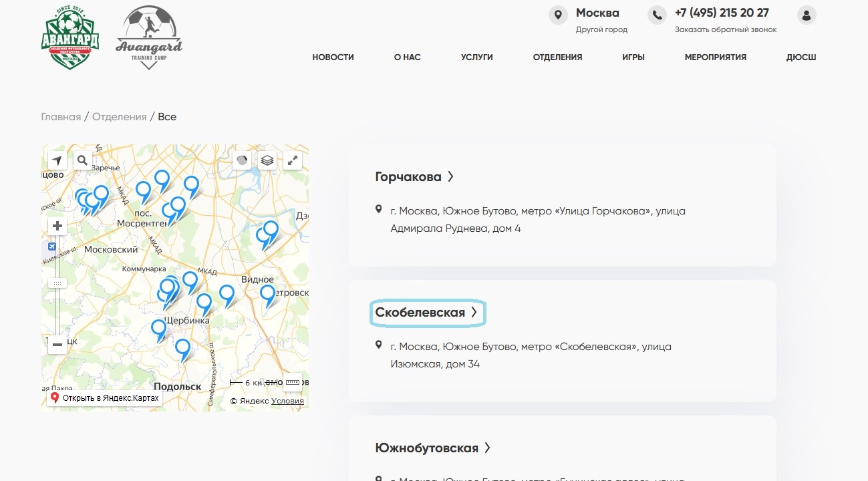Open the map search magnifier tool
Viewport: 868px width, 481px height.
point(82,160)
